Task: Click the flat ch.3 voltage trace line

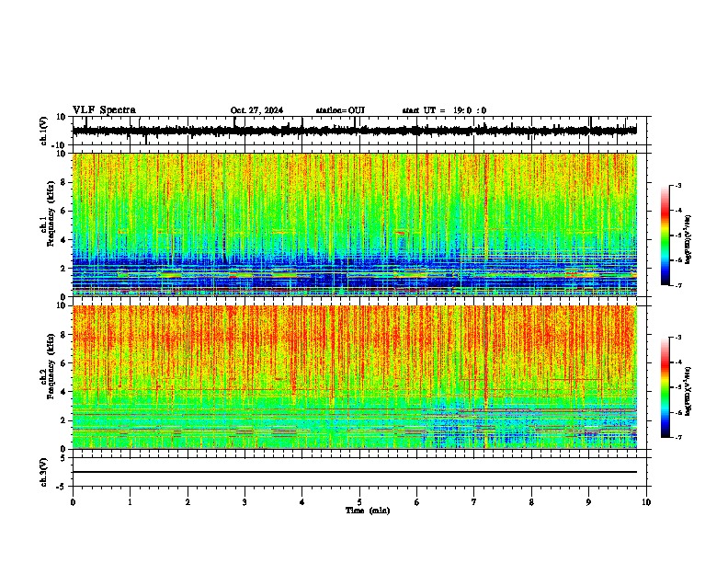Action: coord(355,472)
